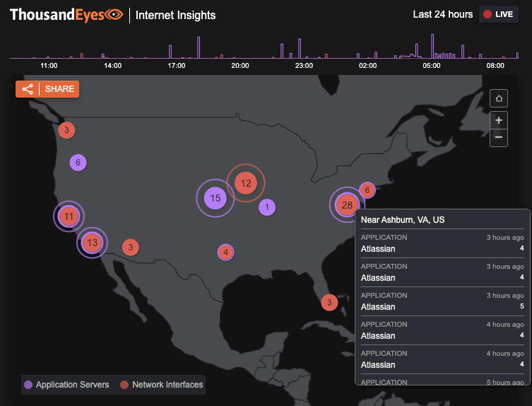Click the red 3 marker in Florida
Viewport: 532px width, 406px height.
coord(329,302)
